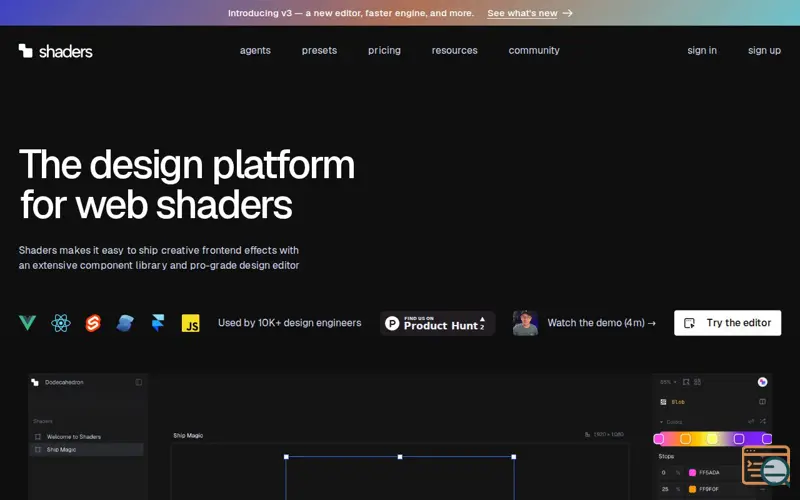Click the JavaScript JS icon

(x=191, y=323)
